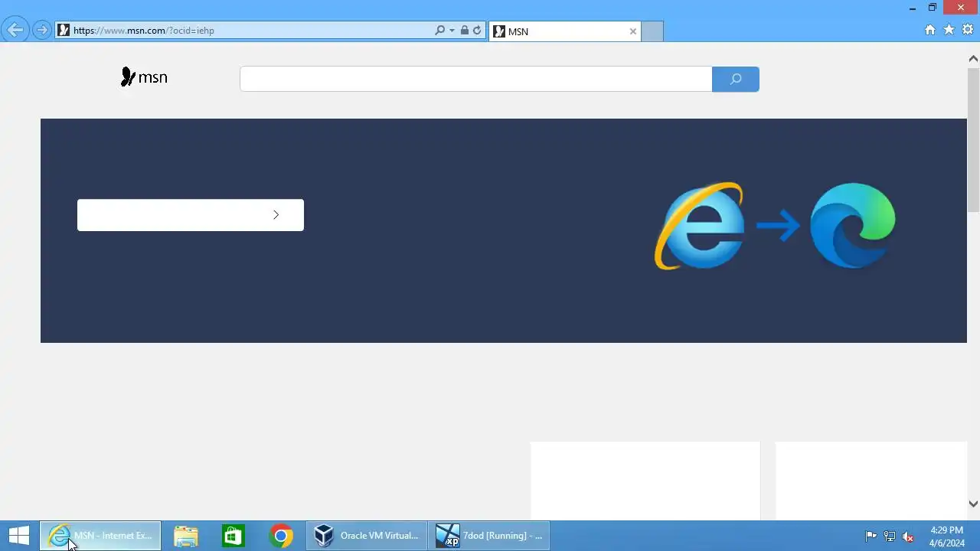Refresh the page with reload icon
Image resolution: width=980 pixels, height=551 pixels.
tap(477, 31)
